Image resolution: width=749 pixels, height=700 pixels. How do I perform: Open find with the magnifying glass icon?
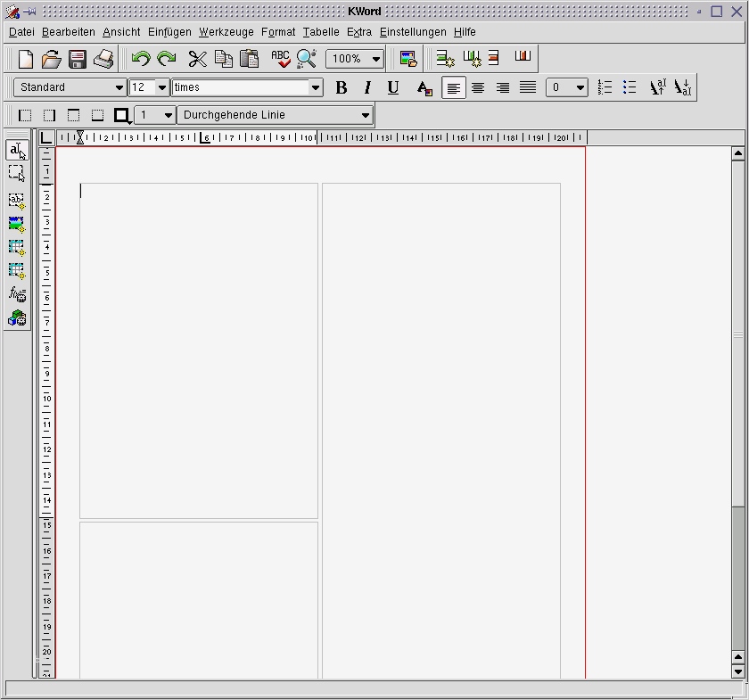point(306,59)
